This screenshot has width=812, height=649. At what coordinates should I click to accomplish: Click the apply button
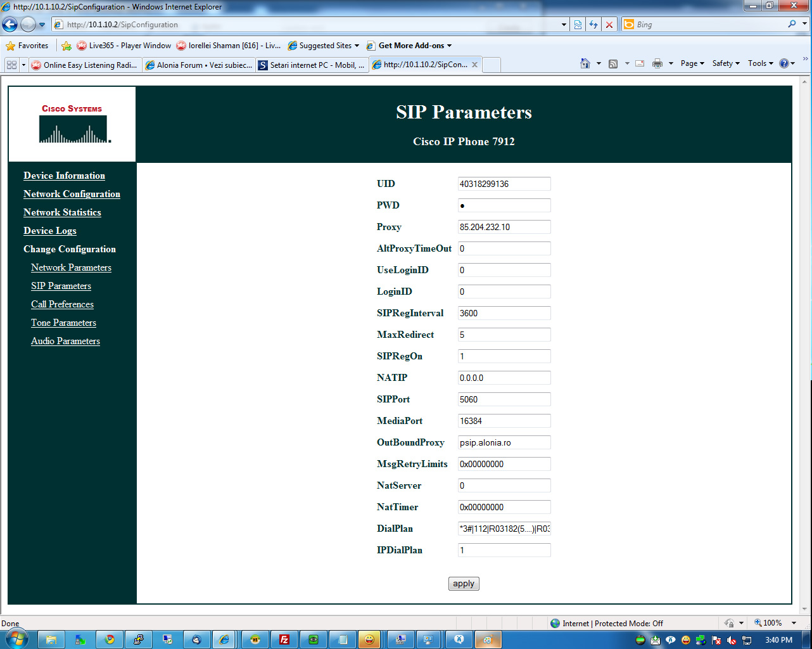point(464,584)
